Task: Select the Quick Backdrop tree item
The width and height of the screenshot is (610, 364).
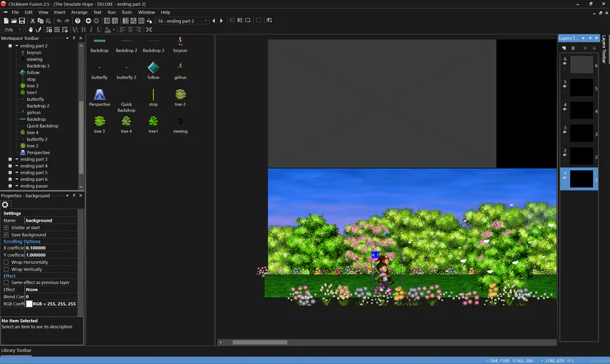Action: pos(43,126)
